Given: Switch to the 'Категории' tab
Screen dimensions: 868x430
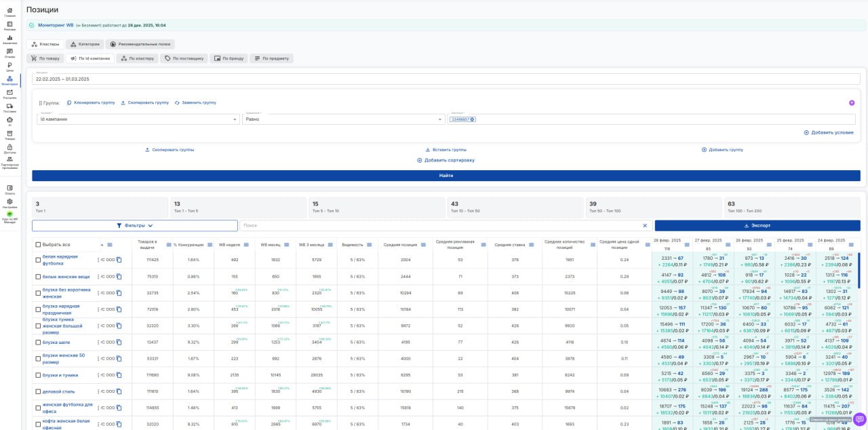Looking at the screenshot, I should click(85, 44).
